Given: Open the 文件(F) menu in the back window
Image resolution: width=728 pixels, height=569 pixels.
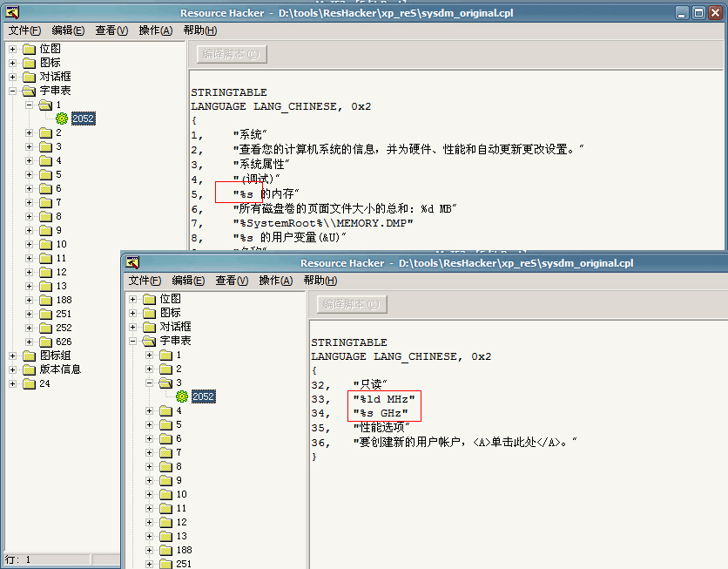Looking at the screenshot, I should [24, 30].
